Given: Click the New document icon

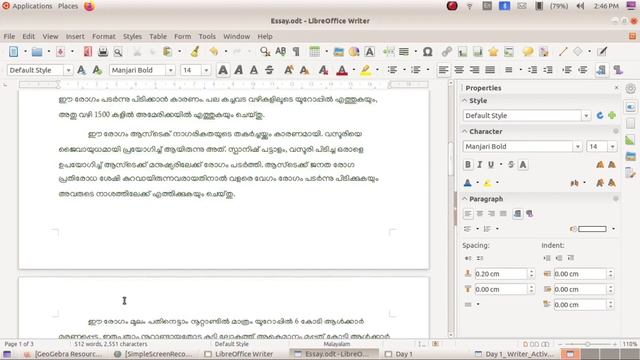Looking at the screenshot, I should tap(13, 51).
